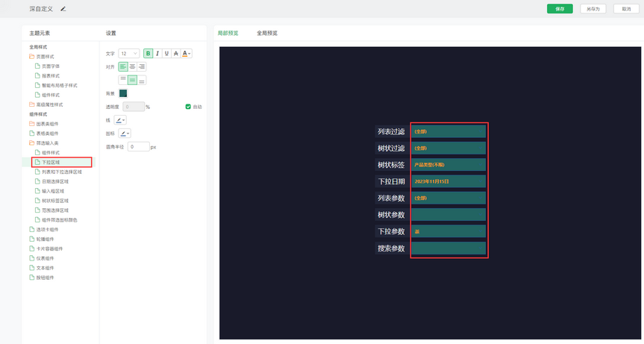Screen dimensions: 644x344
Task: Collapse the 筛选输入类 folder
Action: click(31, 143)
